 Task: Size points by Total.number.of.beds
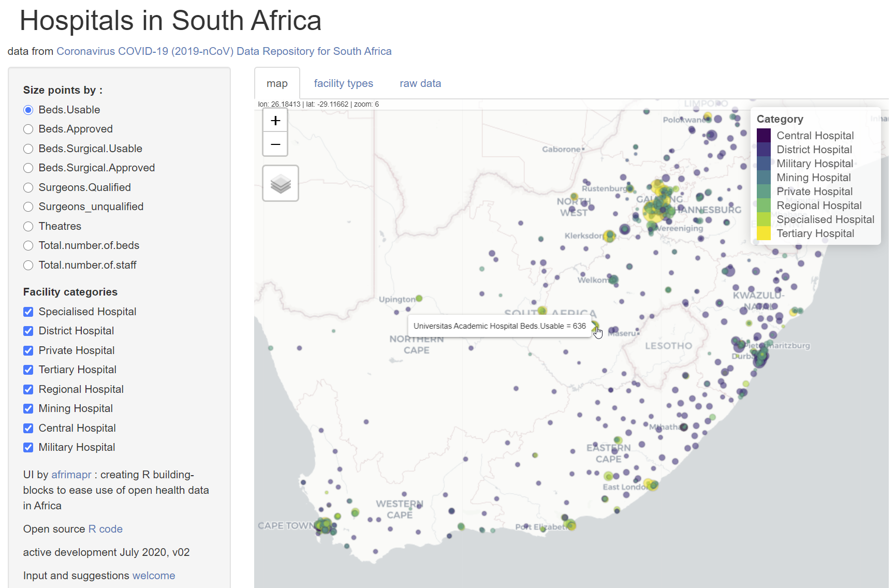(x=28, y=245)
